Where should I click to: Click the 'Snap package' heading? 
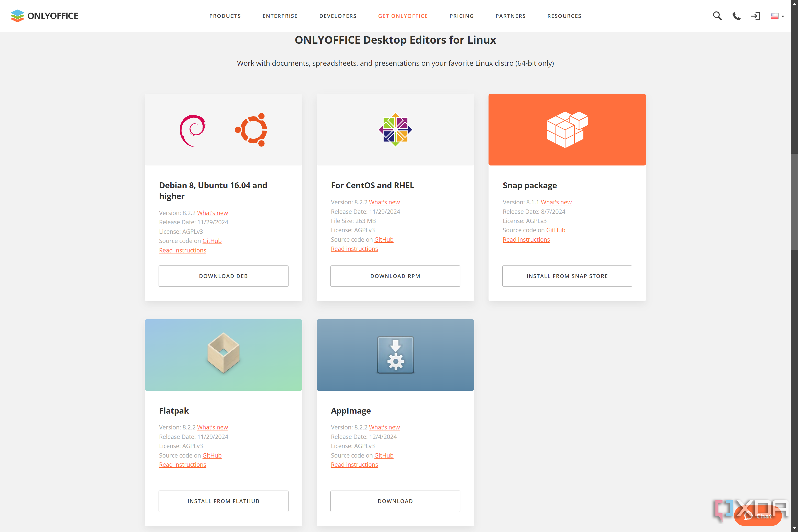(530, 185)
